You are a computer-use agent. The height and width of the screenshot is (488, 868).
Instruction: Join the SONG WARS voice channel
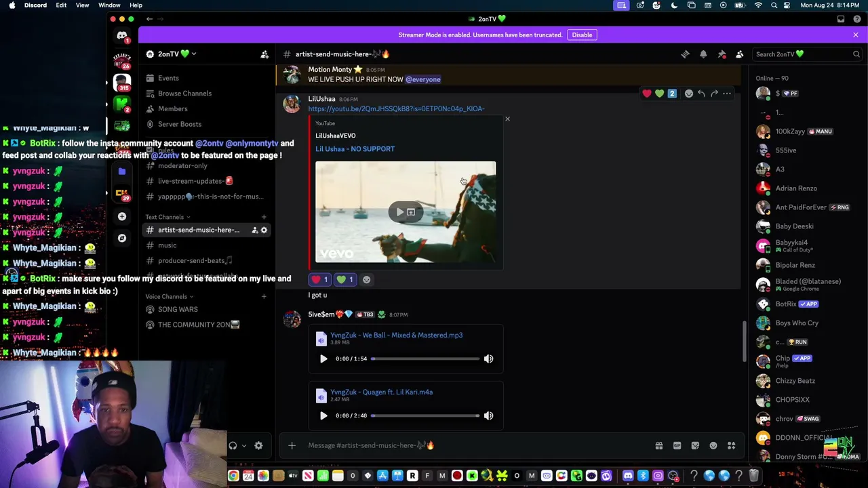click(178, 309)
